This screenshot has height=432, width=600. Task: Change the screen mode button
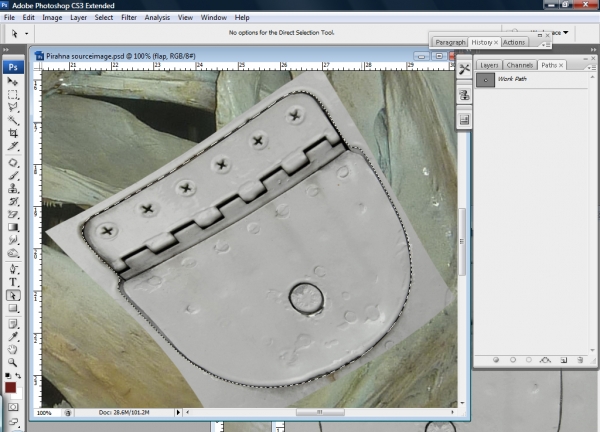[13, 422]
